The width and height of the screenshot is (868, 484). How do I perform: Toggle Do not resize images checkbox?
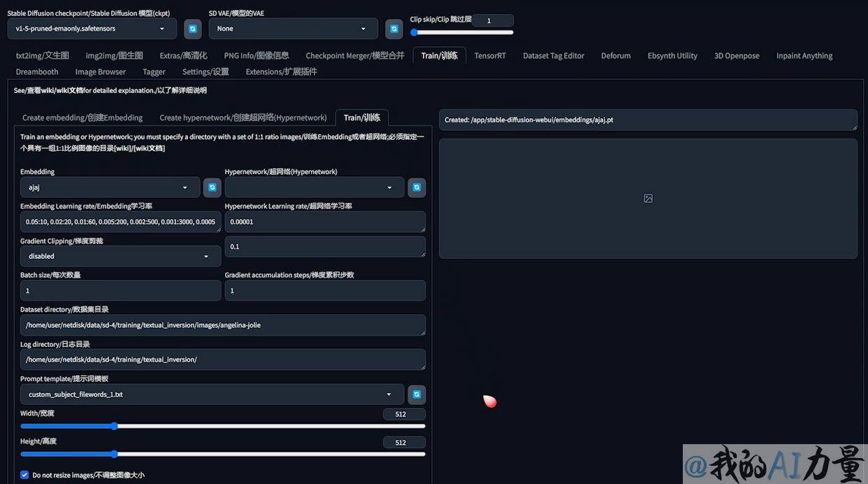pos(25,475)
